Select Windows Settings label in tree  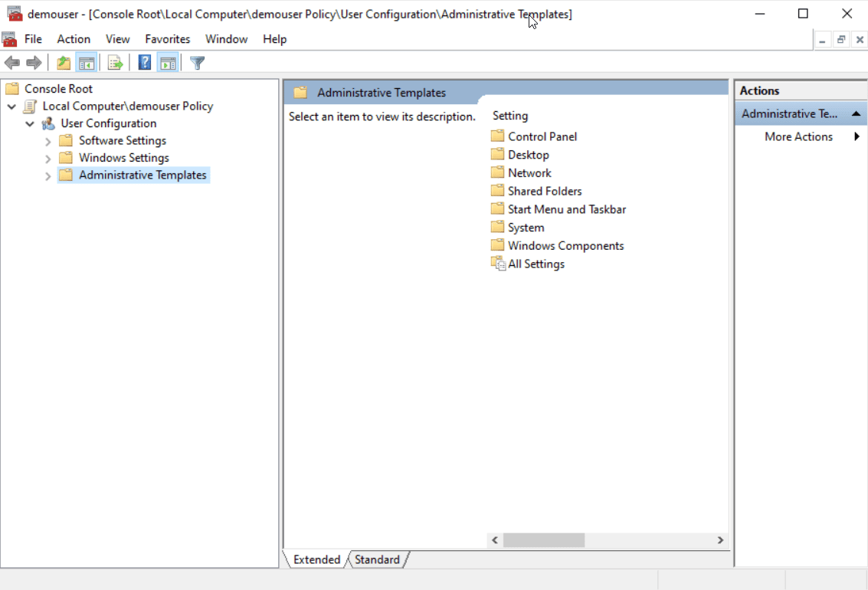(x=124, y=157)
